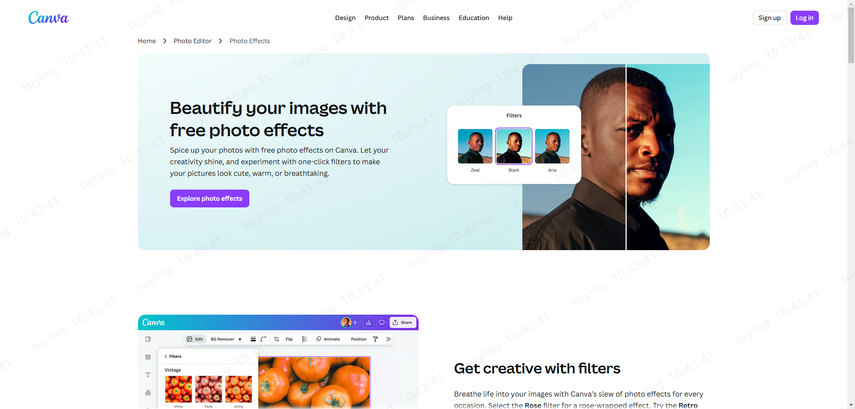Click the crop icon in the editor toolbar

pos(276,339)
